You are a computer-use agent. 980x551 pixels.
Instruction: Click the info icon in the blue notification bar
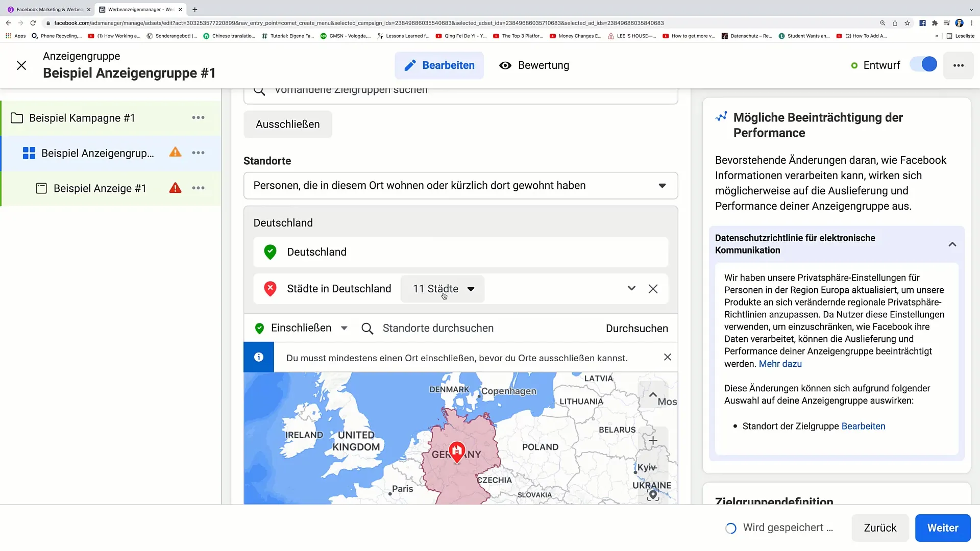tap(259, 357)
